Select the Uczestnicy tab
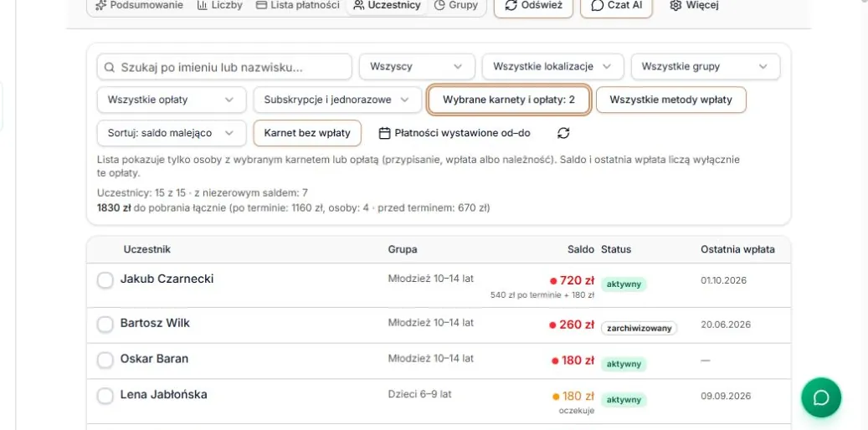Screen dimensions: 868x430 [x=387, y=6]
